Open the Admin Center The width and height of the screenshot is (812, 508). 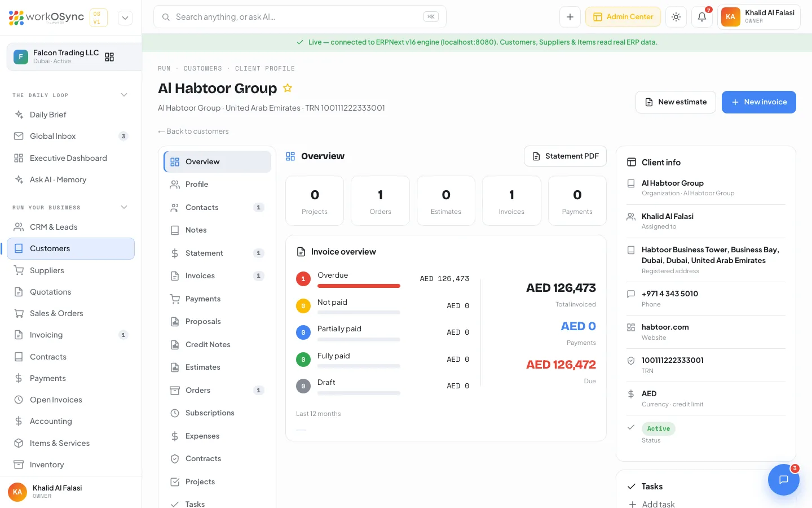[x=623, y=17]
